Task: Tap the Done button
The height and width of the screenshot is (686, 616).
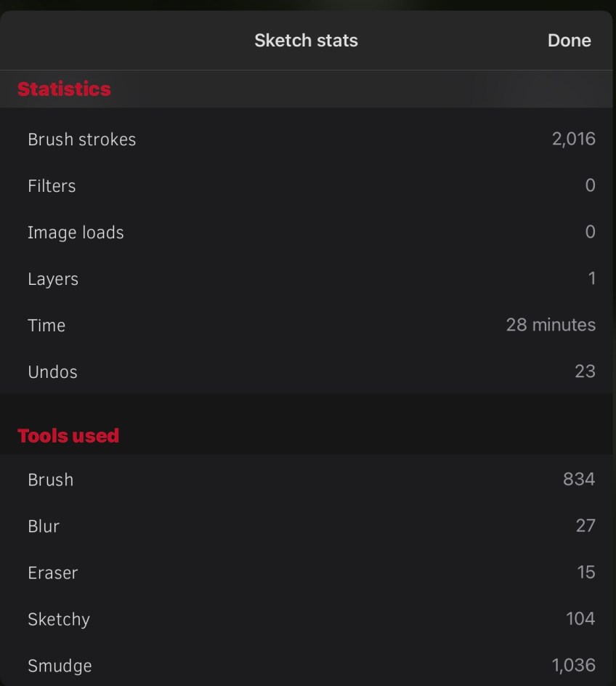Action: coord(569,41)
